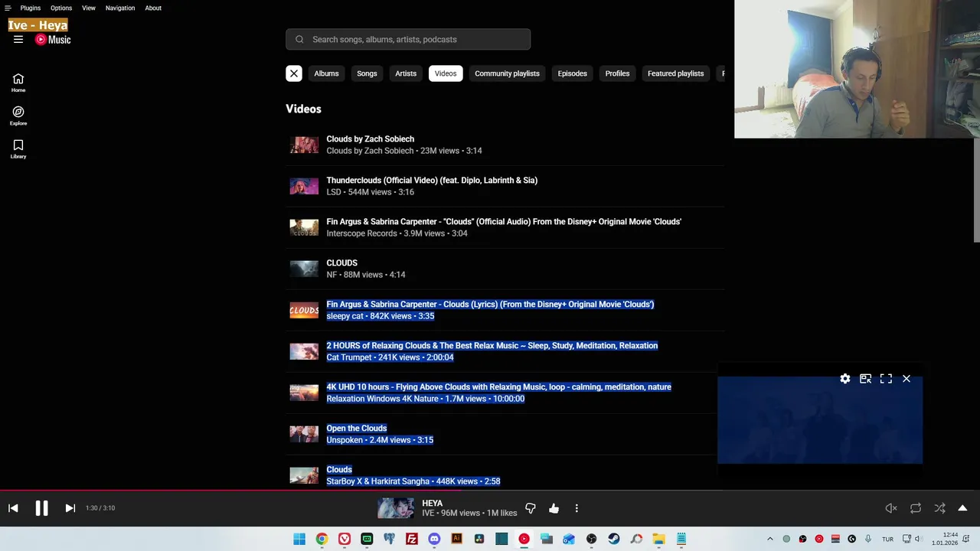
Task: Show hidden system tray icons
Action: click(x=770, y=540)
